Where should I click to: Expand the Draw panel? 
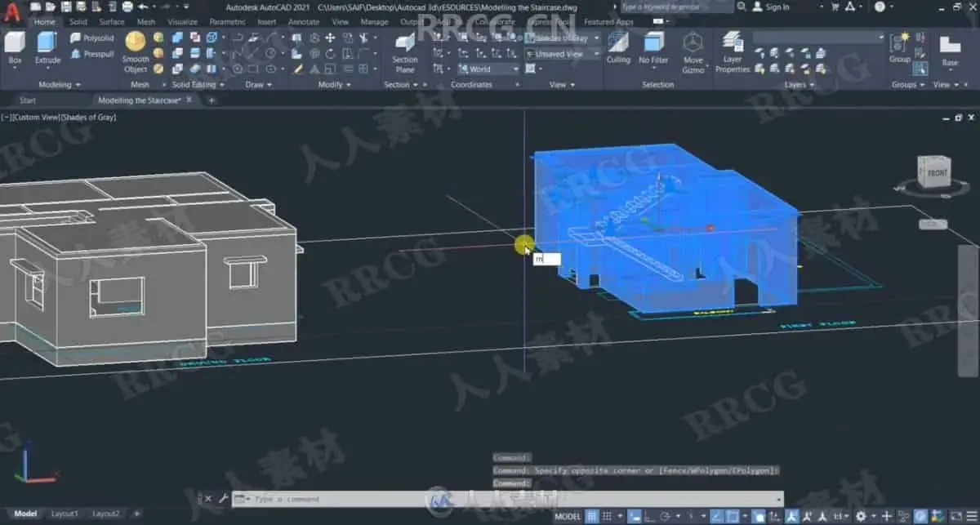tap(259, 84)
